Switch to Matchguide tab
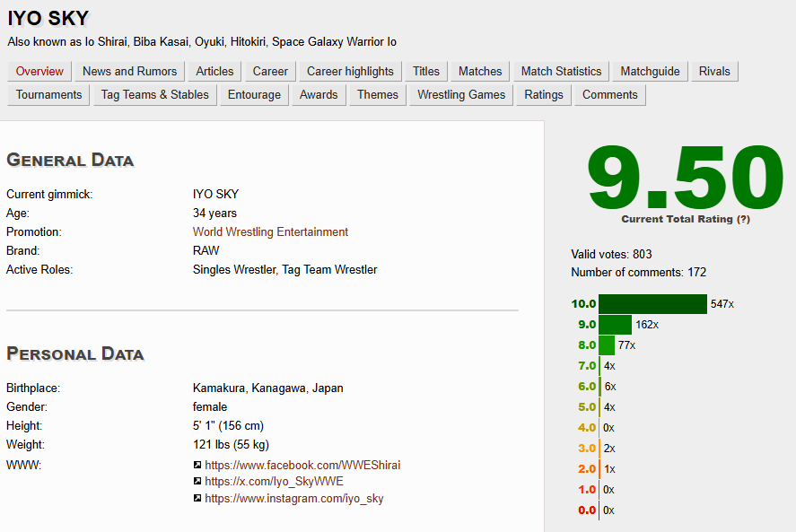Image resolution: width=796 pixels, height=532 pixels. tap(650, 71)
